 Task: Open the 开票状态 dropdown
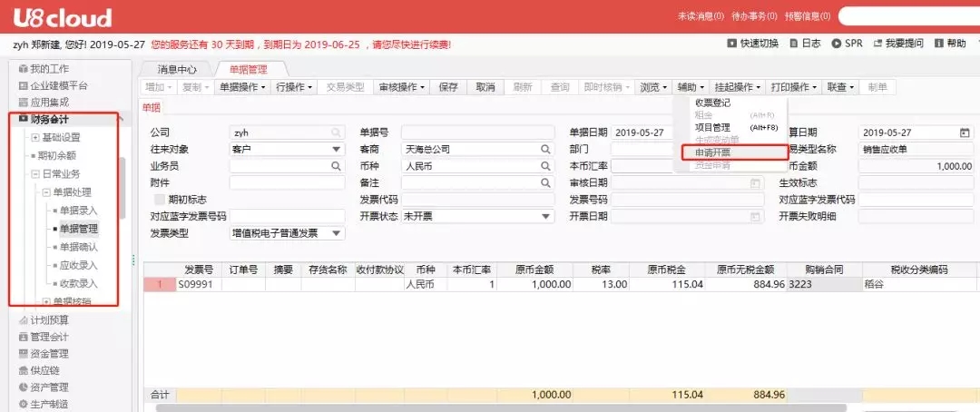(545, 216)
